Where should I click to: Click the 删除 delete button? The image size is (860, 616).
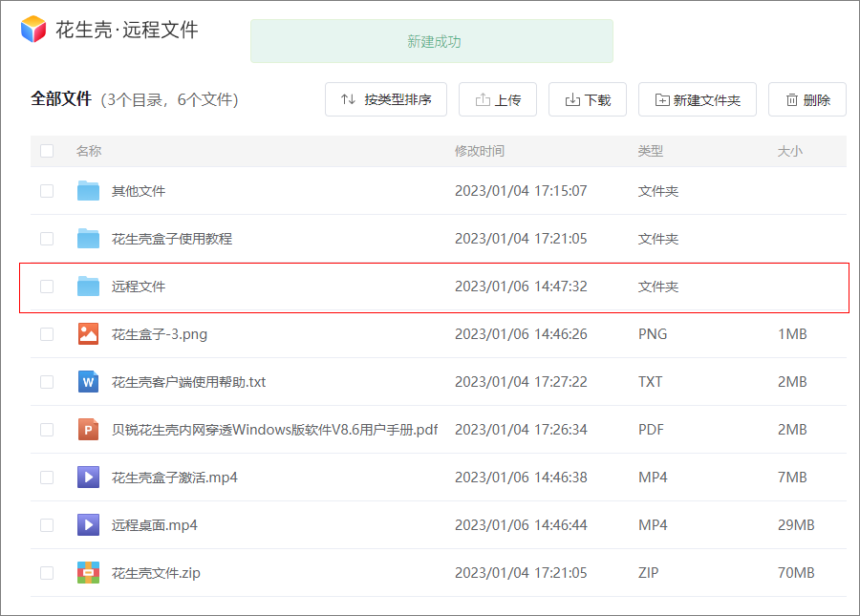pyautogui.click(x=806, y=99)
